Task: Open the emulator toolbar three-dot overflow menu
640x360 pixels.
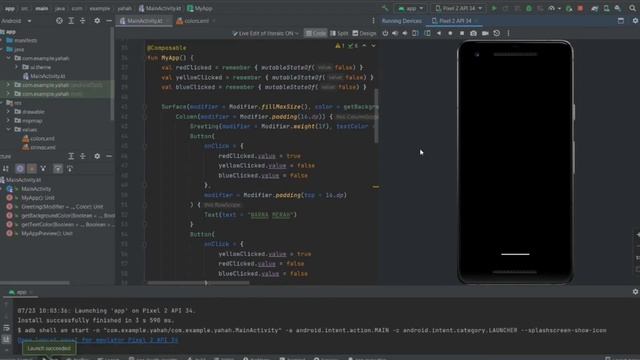Action: pyautogui.click(x=508, y=33)
